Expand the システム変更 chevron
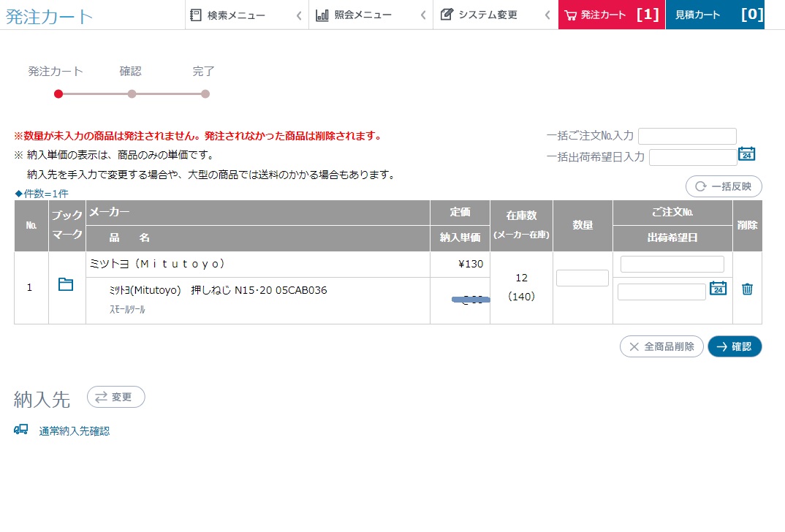This screenshot has width=785, height=532. click(x=548, y=14)
